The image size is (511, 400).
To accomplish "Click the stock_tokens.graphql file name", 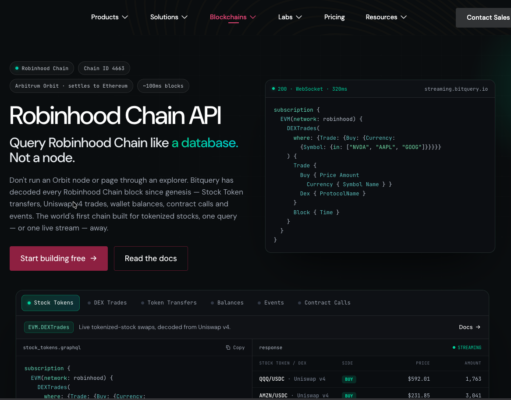I will 52,347.
